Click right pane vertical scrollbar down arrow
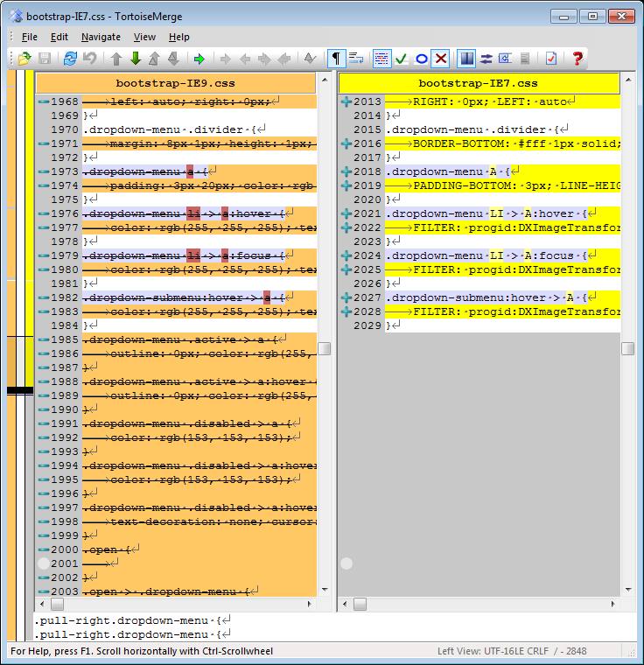This screenshot has width=644, height=665. (628, 590)
